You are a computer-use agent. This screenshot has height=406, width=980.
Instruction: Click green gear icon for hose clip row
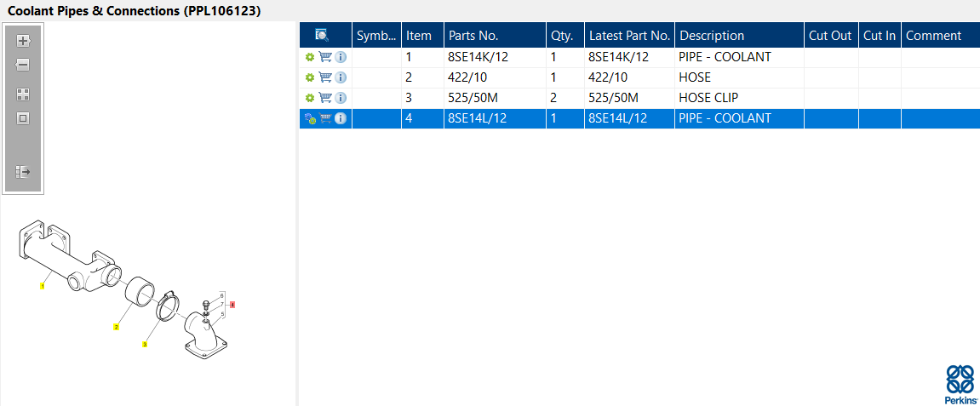[x=310, y=98]
